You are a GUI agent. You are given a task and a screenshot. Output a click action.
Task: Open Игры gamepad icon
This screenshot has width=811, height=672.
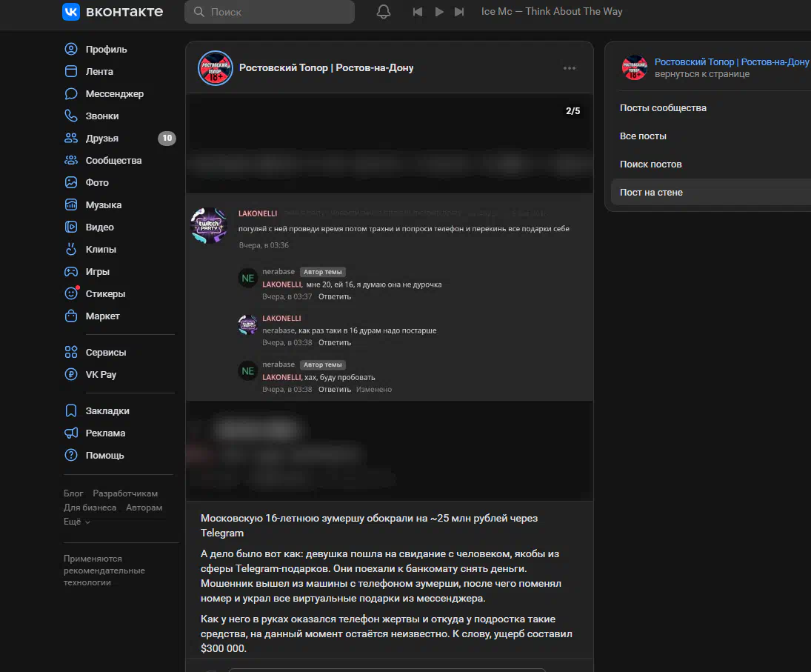coord(71,272)
